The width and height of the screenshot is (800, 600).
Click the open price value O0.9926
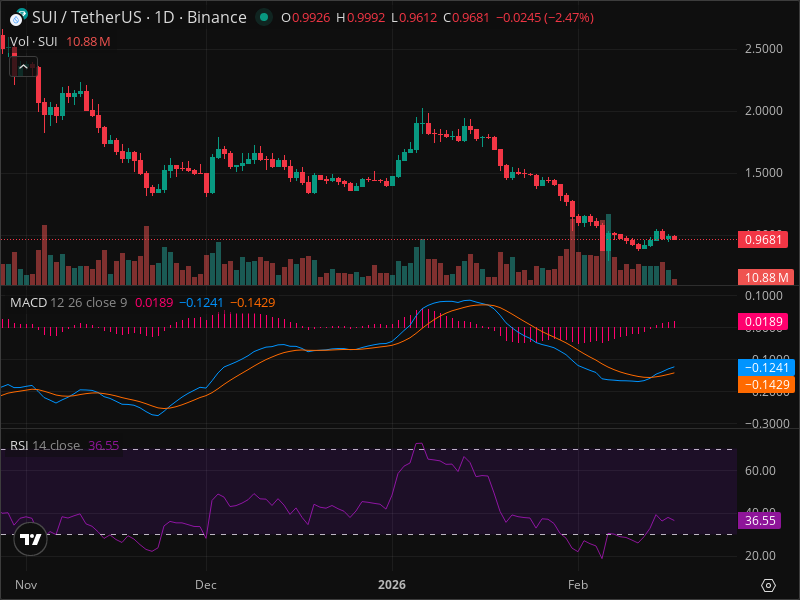pos(306,18)
